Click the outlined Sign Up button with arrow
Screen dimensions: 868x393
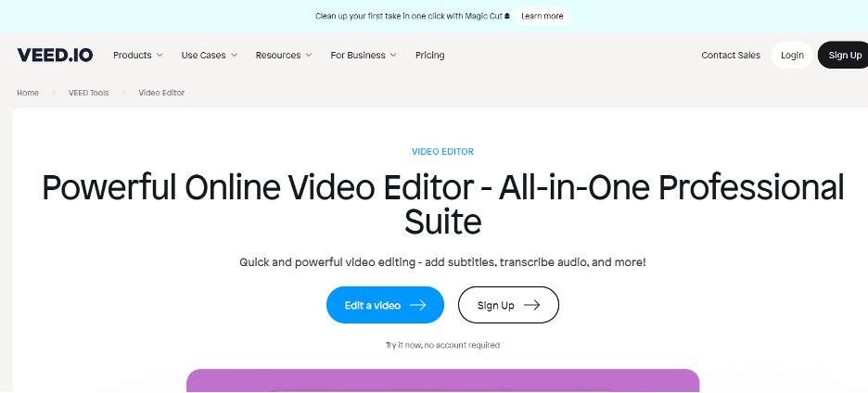coord(508,305)
